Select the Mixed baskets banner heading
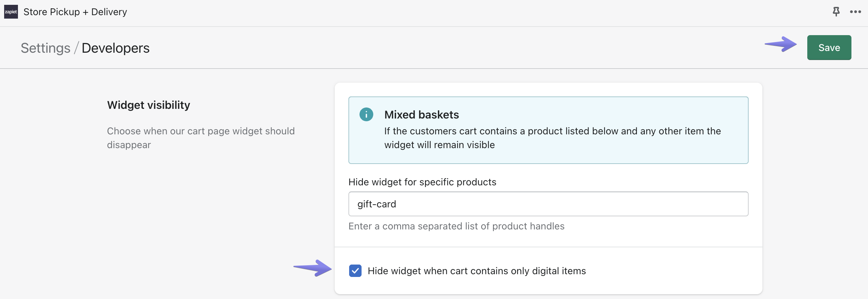The height and width of the screenshot is (299, 868). tap(421, 115)
